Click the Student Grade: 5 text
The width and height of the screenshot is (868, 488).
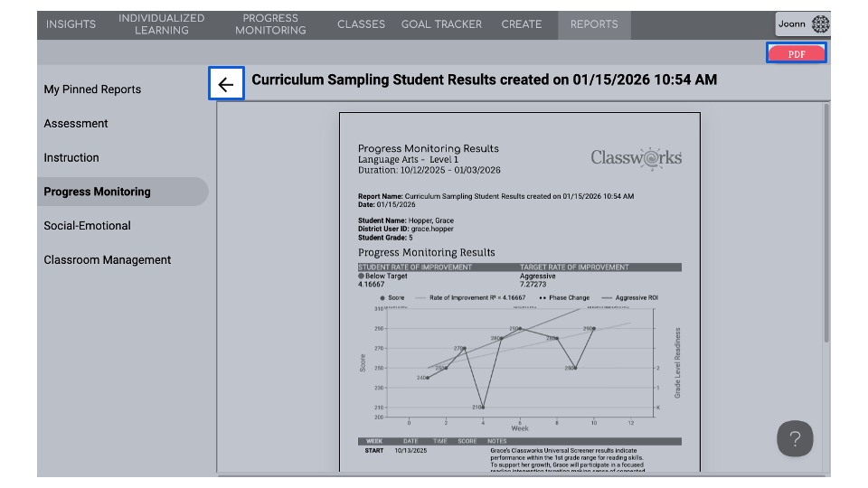tap(385, 238)
